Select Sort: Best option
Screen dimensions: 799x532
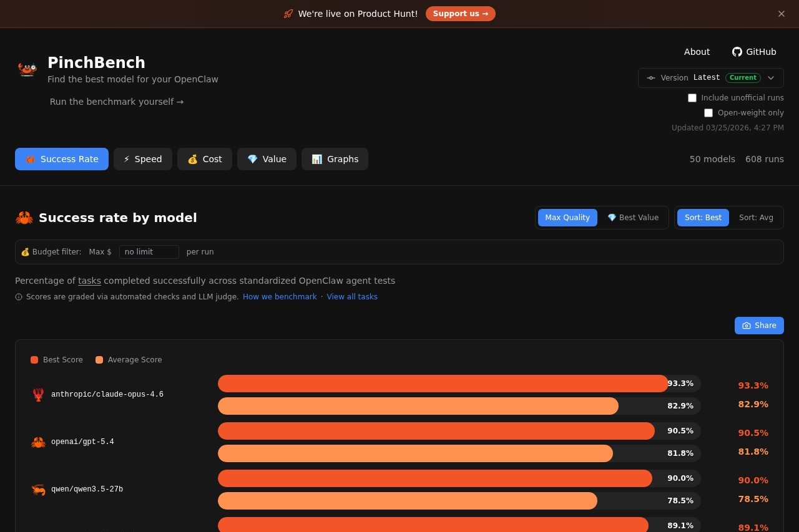[703, 218]
